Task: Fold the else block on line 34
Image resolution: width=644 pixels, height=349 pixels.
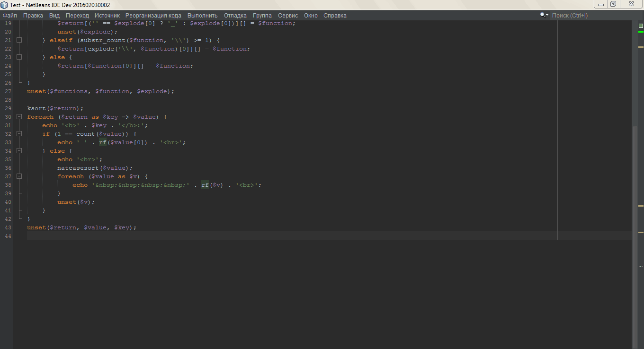Action: point(19,151)
